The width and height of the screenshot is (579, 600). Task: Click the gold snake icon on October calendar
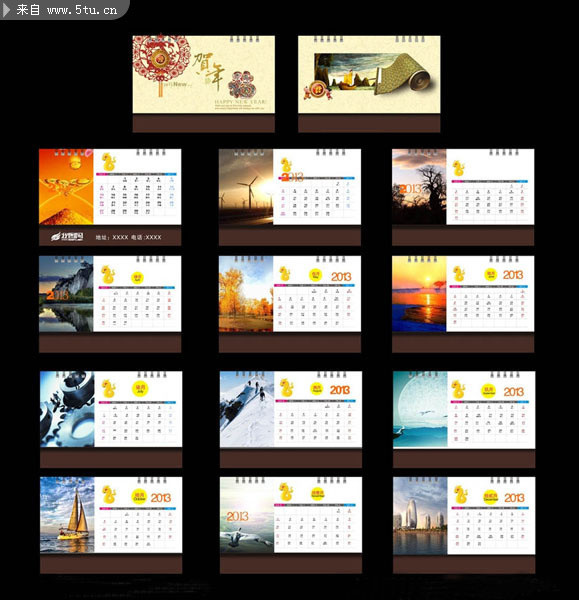click(109, 495)
